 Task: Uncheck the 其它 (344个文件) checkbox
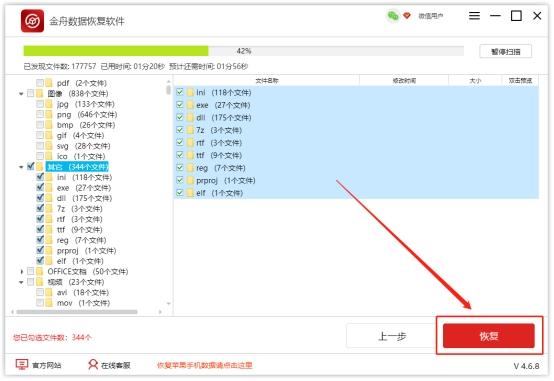(x=31, y=166)
